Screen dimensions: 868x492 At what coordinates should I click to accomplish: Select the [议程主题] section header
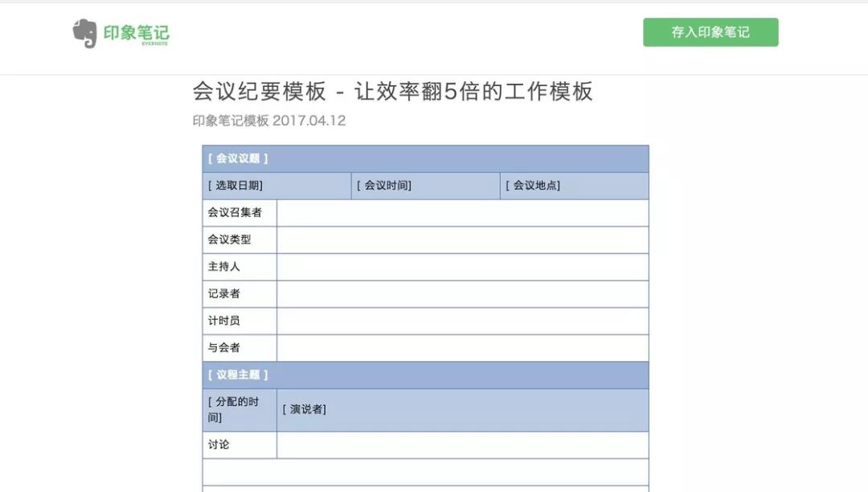425,375
